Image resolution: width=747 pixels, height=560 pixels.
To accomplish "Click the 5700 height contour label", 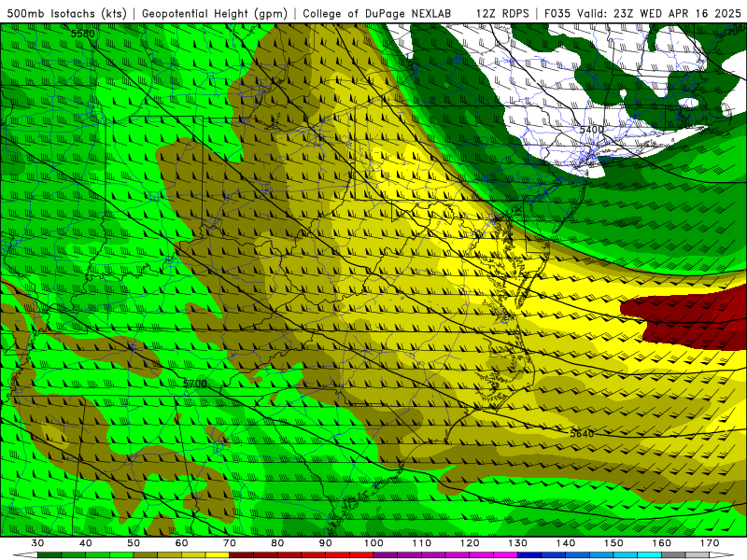I will click(195, 384).
